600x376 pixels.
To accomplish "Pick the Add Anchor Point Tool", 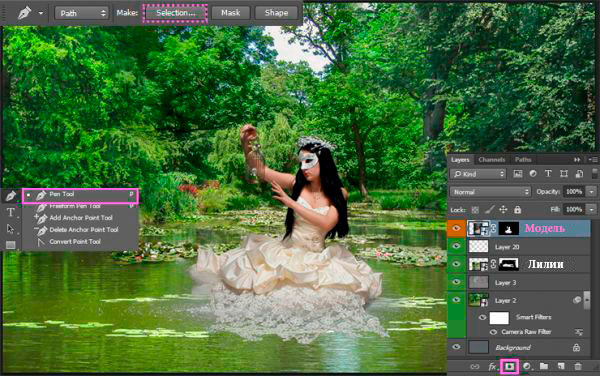I will pyautogui.click(x=80, y=218).
